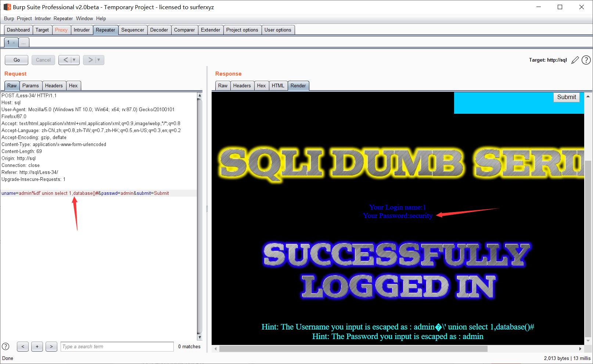Go to next search match button
Image resolution: width=593 pixels, height=364 pixels.
coord(51,346)
